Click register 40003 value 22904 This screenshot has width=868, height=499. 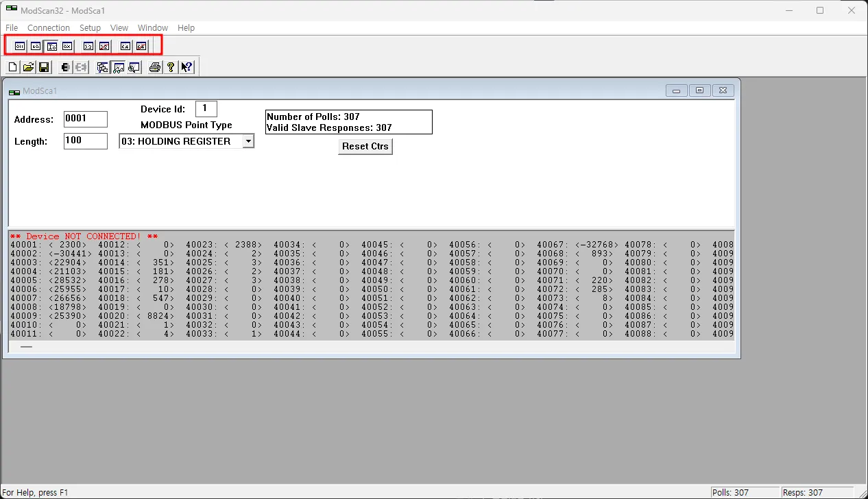[68, 263]
